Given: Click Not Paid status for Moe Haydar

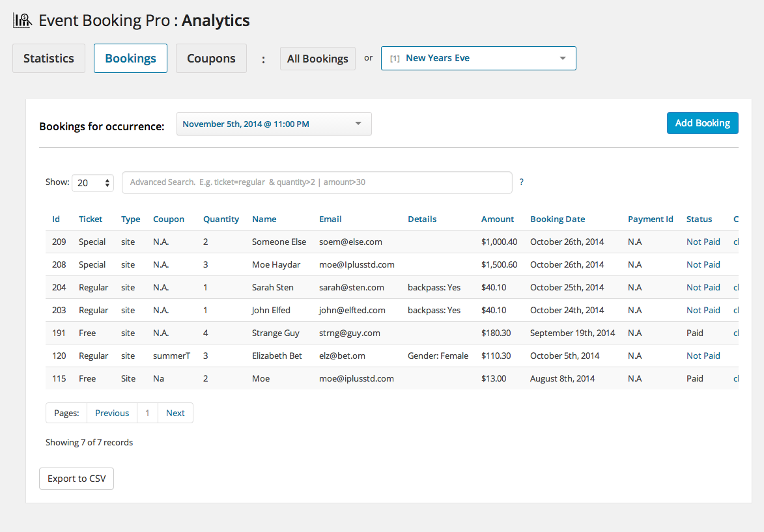Looking at the screenshot, I should pos(703,264).
